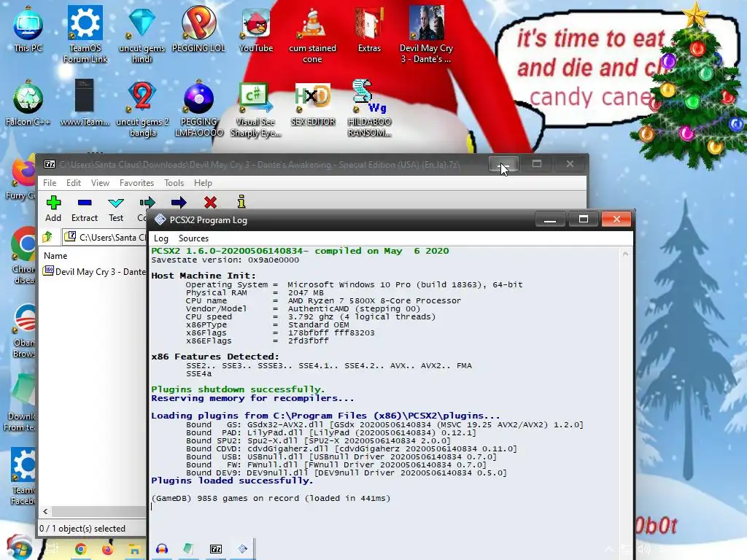Click the Test checkmark icon in 7-Zip
The image size is (747, 560).
coord(116,203)
